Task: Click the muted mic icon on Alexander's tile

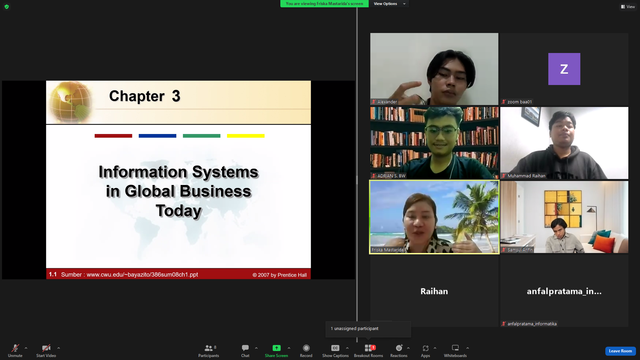Action: point(373,102)
